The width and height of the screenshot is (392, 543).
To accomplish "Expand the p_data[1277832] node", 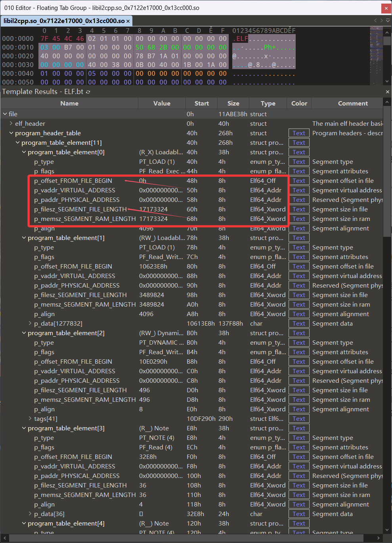I will click(x=30, y=323).
